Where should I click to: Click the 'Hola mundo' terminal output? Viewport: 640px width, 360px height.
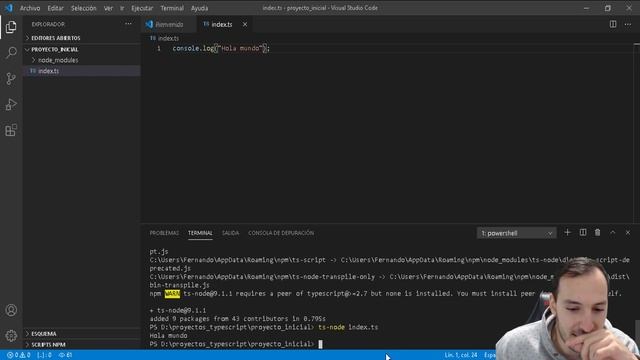point(168,336)
